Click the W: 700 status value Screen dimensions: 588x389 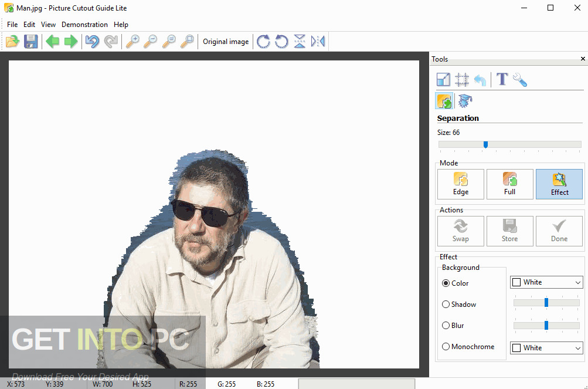(102, 384)
